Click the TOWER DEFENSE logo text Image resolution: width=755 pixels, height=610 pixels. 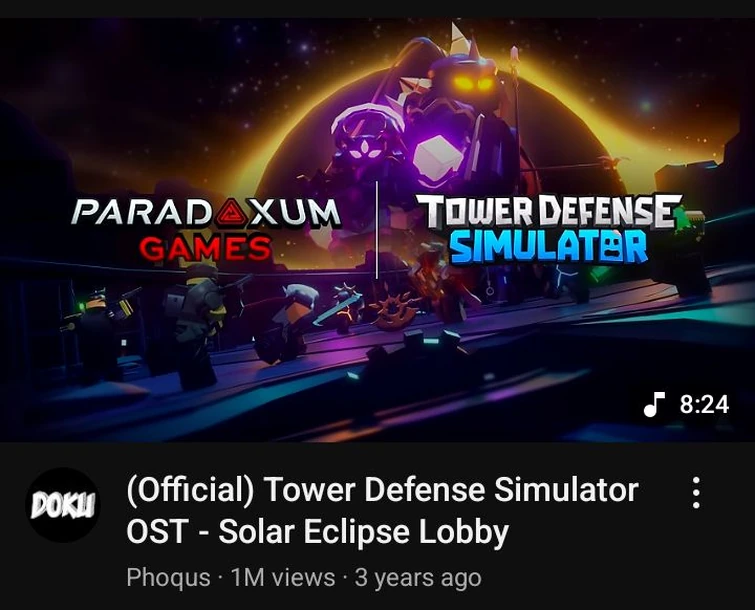(x=550, y=210)
